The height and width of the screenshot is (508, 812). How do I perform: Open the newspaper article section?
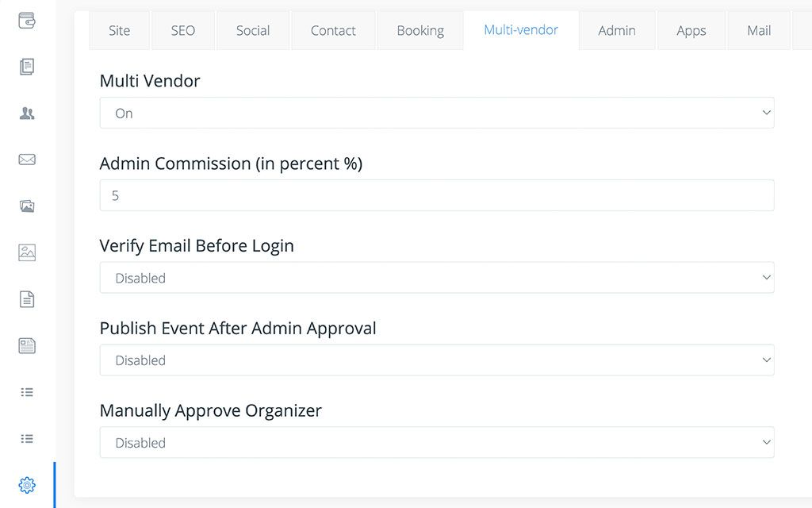click(26, 345)
